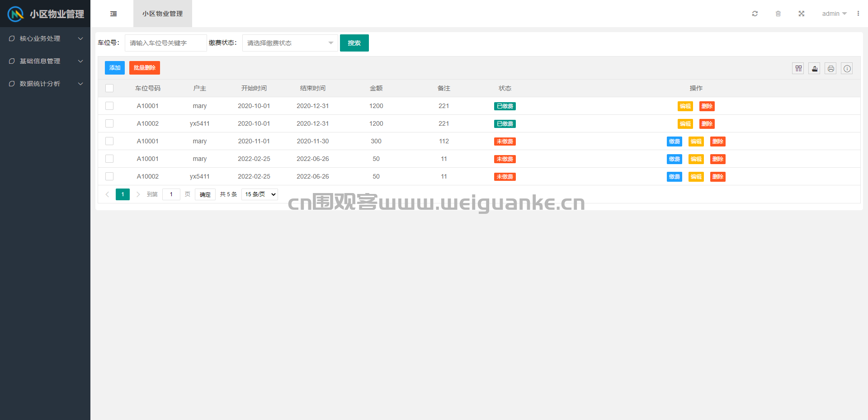Screen dimensions: 868x420
Task: Click the 户主 column header
Action: tap(200, 88)
